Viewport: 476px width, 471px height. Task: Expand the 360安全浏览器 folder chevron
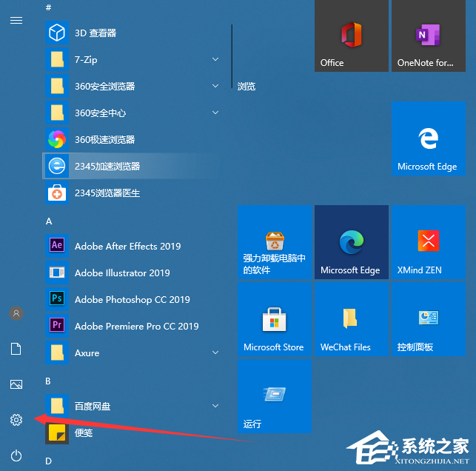[215, 86]
